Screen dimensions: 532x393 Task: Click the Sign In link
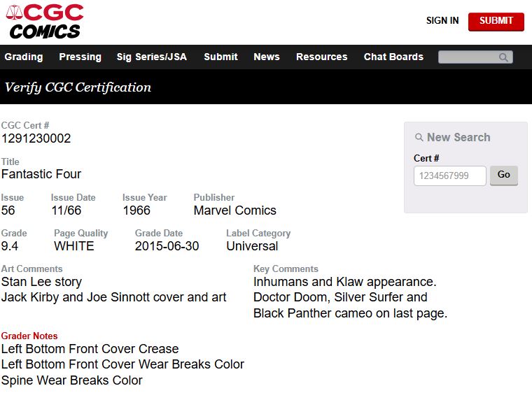(x=442, y=21)
